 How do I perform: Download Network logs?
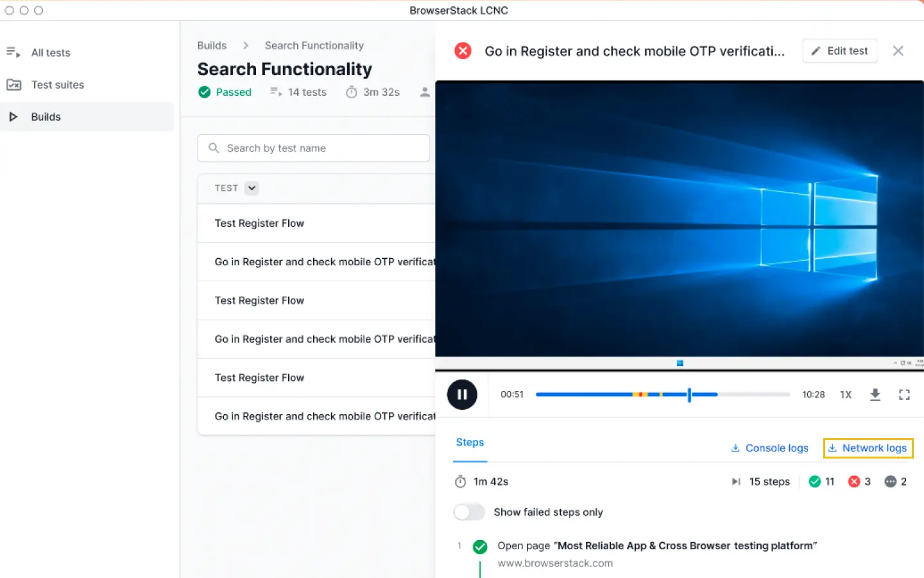(x=868, y=448)
